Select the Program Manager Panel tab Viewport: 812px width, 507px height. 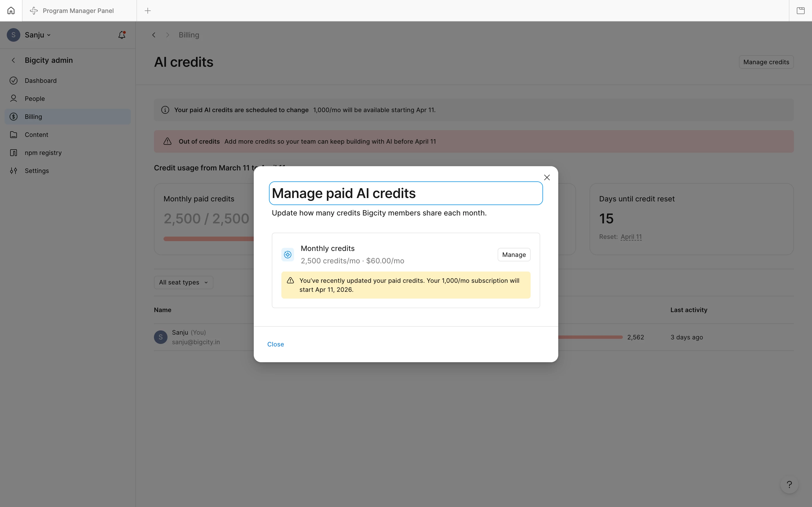click(78, 11)
